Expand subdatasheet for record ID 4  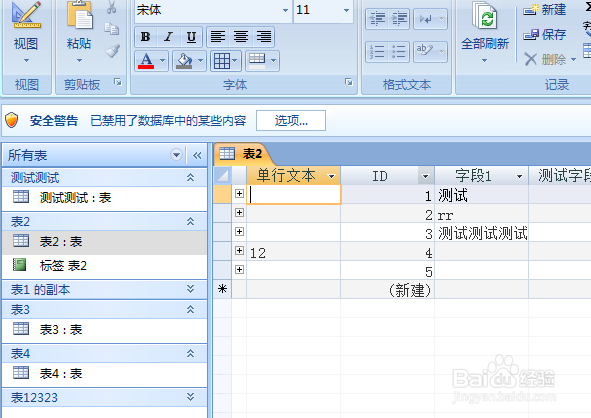(239, 250)
